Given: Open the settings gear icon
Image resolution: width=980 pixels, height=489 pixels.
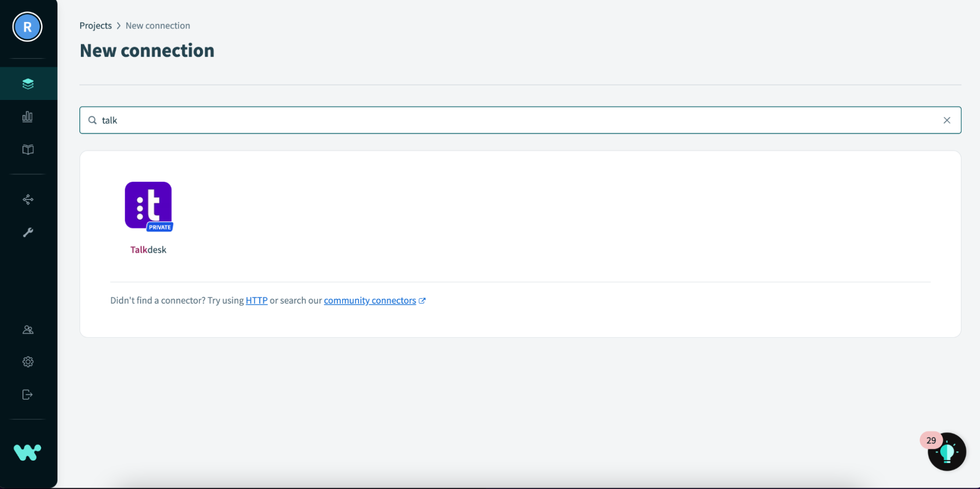Looking at the screenshot, I should coord(28,362).
